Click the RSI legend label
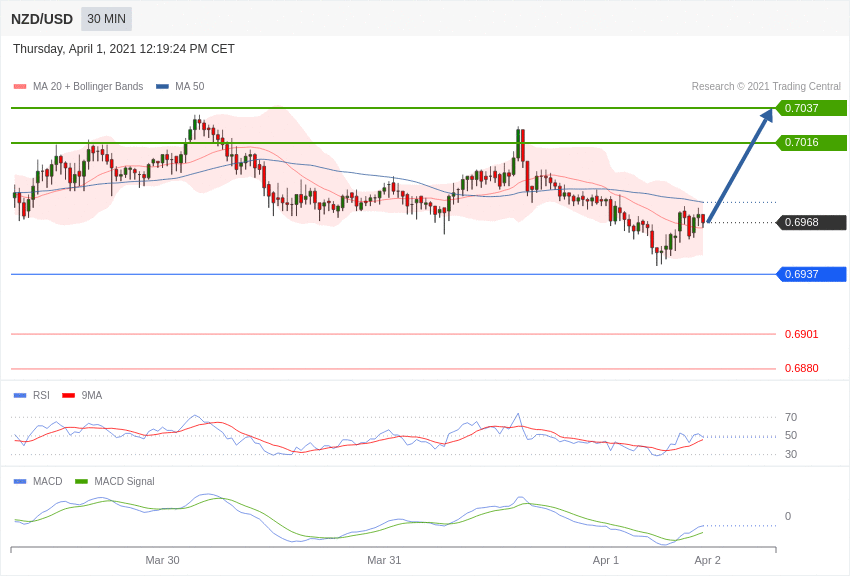The height and width of the screenshot is (576, 850). tap(41, 396)
